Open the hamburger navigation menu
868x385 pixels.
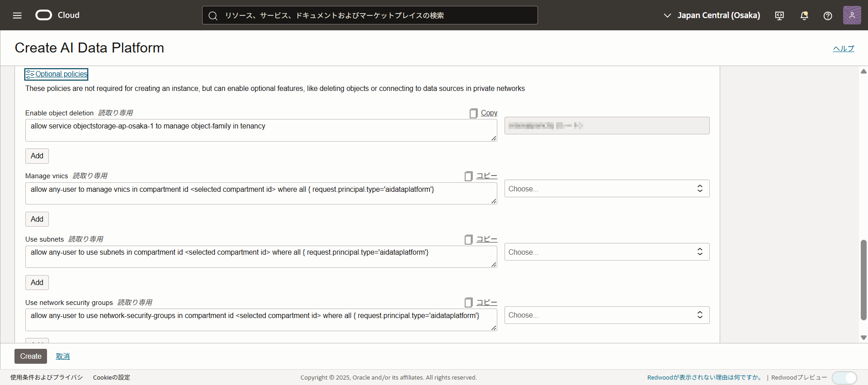point(17,15)
